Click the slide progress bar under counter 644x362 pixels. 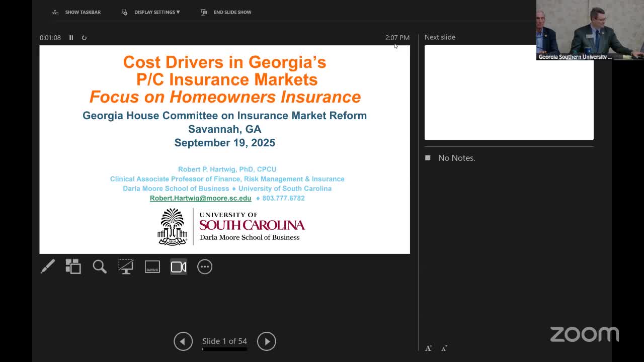tap(224, 349)
